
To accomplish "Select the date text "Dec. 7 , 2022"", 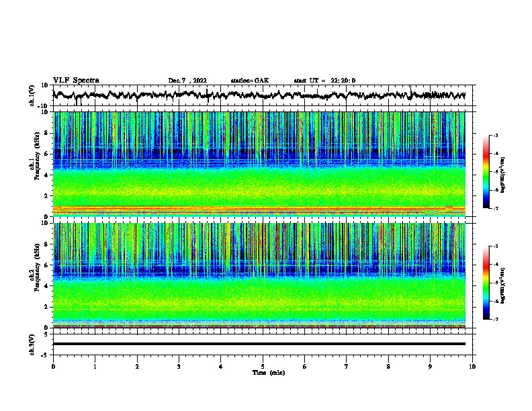I will 187,81.
